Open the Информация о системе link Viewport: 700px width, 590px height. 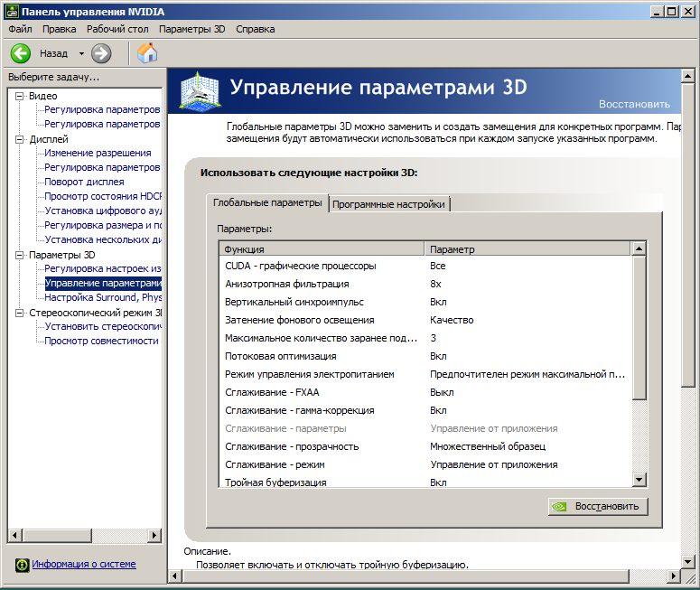pyautogui.click(x=84, y=564)
